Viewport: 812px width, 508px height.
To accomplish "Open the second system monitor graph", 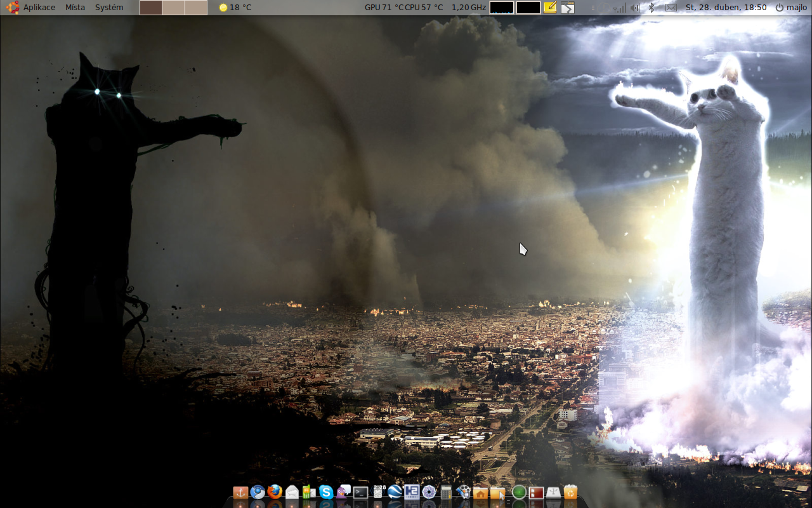I will click(528, 8).
